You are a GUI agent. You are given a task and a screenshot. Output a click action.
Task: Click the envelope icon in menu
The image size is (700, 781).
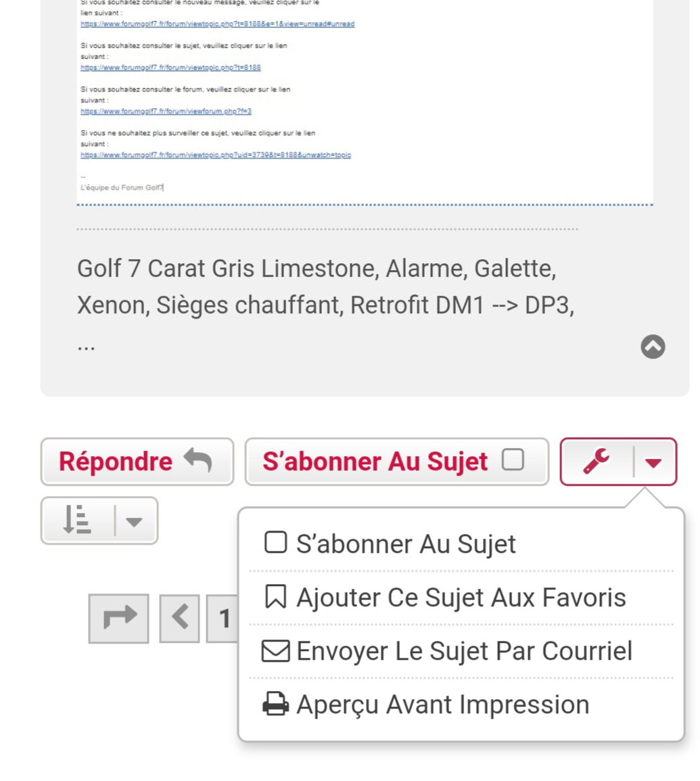275,650
